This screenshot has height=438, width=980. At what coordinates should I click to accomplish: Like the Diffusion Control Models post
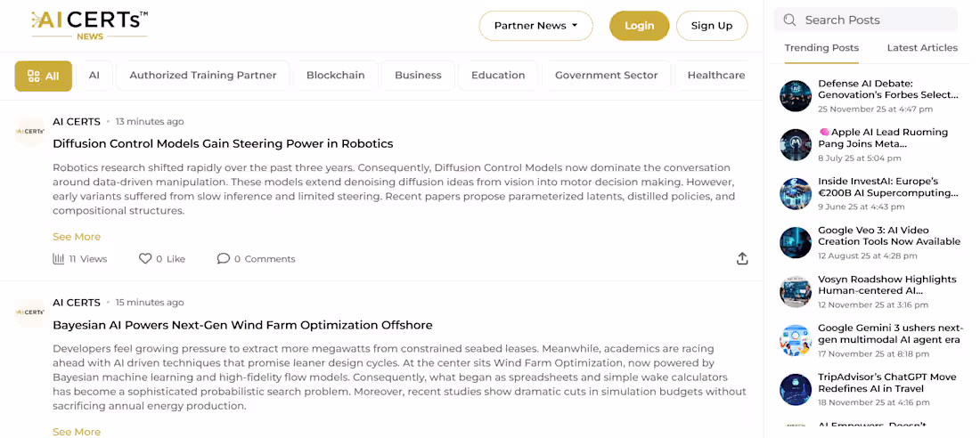click(x=145, y=259)
